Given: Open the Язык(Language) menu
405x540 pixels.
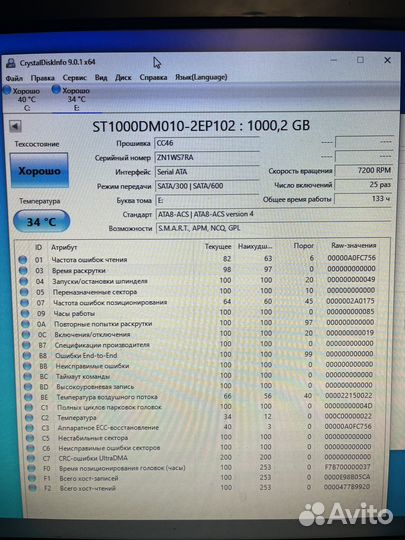Looking at the screenshot, I should click(201, 77).
